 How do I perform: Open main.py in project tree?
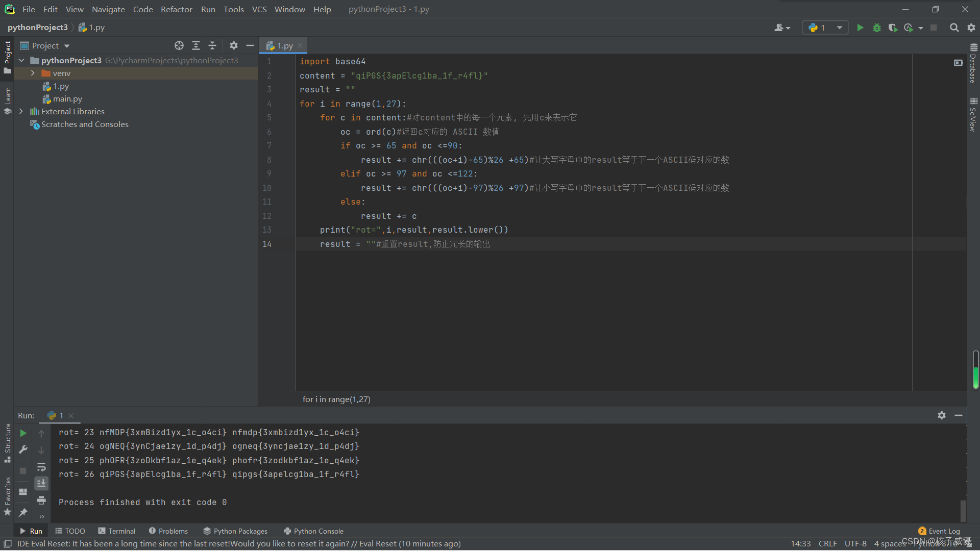tap(67, 99)
